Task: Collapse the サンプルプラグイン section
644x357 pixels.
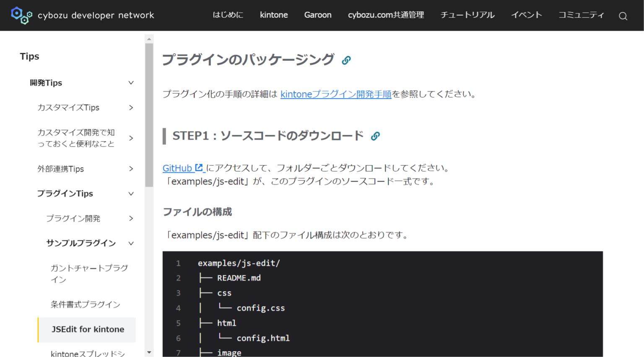Action: point(130,243)
